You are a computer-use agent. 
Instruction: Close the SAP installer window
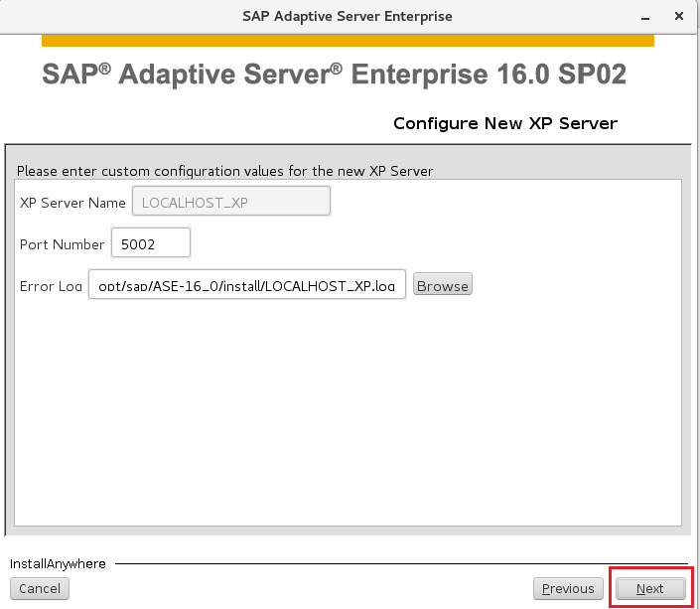tap(679, 16)
